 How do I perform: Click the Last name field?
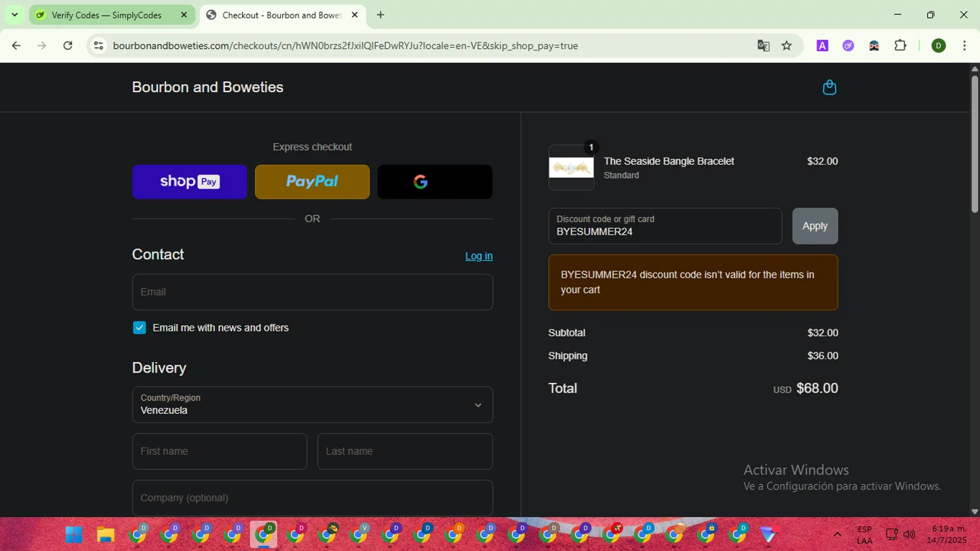[405, 452]
